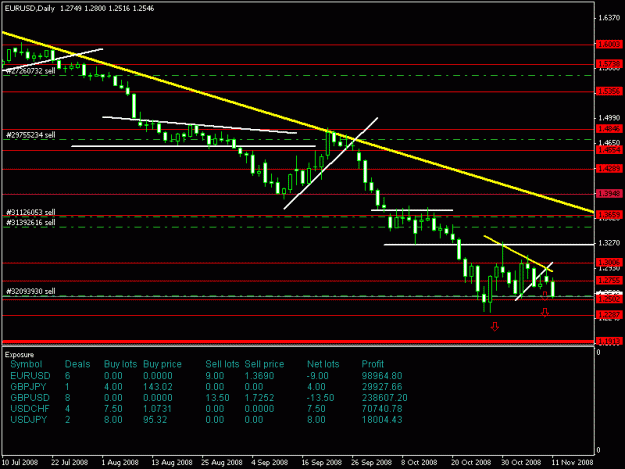The image size is (625, 469).
Task: Click the 'Symbol' column header
Action: [26, 364]
